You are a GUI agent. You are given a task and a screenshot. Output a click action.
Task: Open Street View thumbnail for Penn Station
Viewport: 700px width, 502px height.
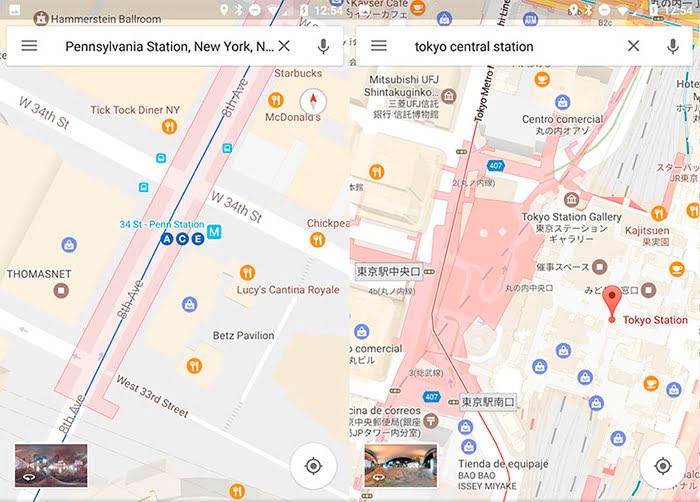click(x=51, y=465)
